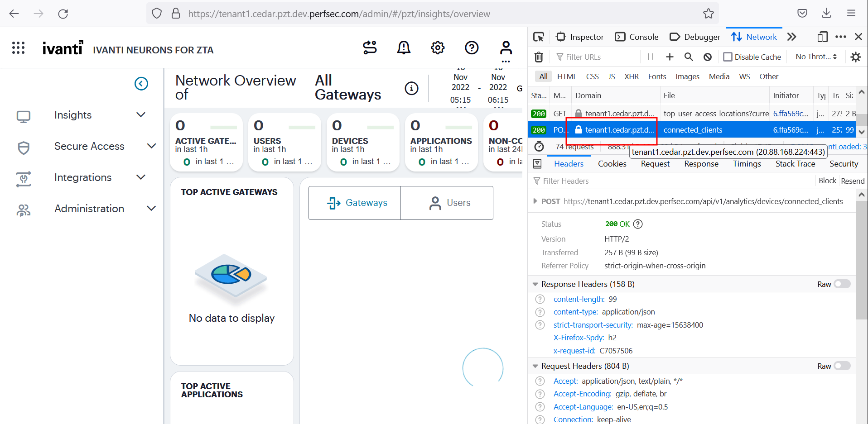
Task: Click the help question mark icon
Action: tap(472, 48)
